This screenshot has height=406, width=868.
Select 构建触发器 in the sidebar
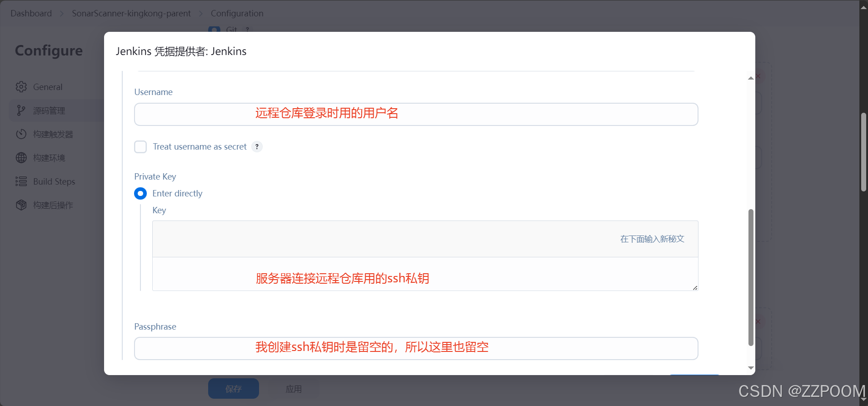pyautogui.click(x=57, y=134)
